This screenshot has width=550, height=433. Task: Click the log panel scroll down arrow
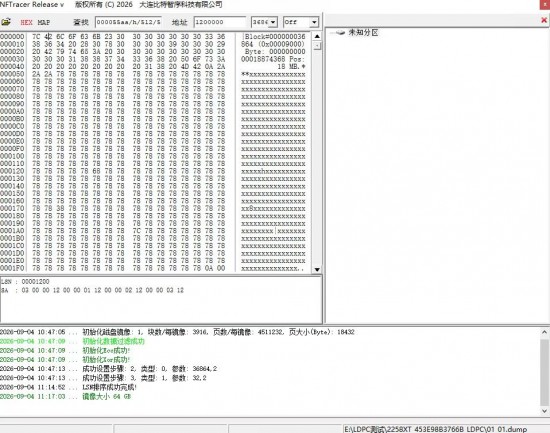point(544,411)
